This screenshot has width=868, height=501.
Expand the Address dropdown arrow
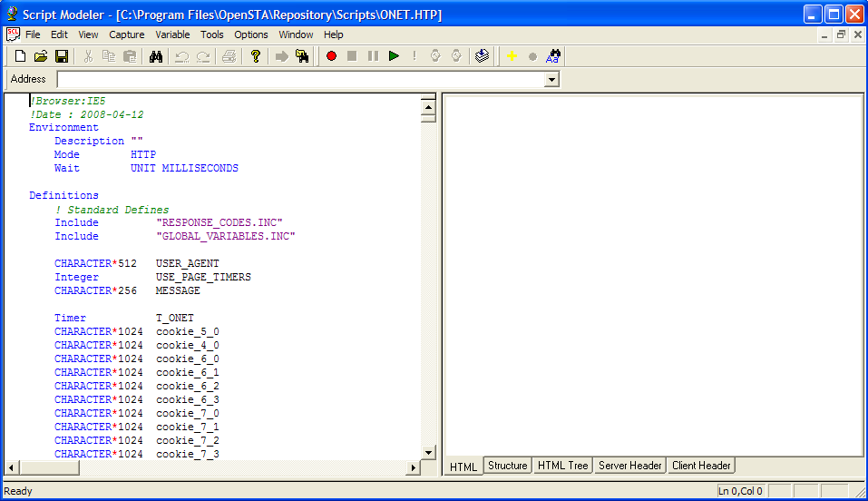551,79
